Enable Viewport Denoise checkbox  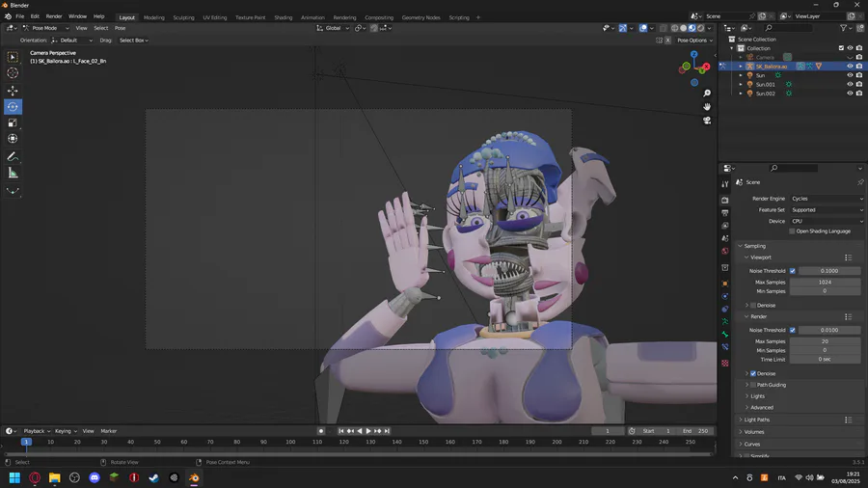[x=753, y=306]
